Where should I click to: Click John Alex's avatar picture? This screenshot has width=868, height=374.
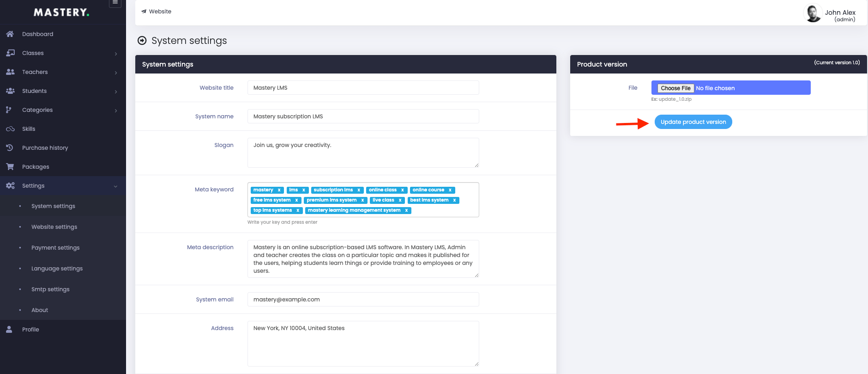(813, 13)
